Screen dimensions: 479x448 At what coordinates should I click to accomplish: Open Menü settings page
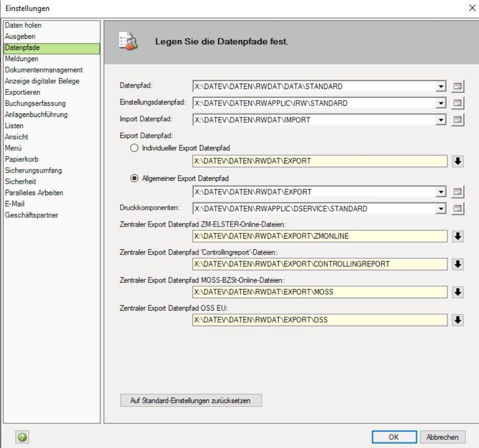pos(52,149)
